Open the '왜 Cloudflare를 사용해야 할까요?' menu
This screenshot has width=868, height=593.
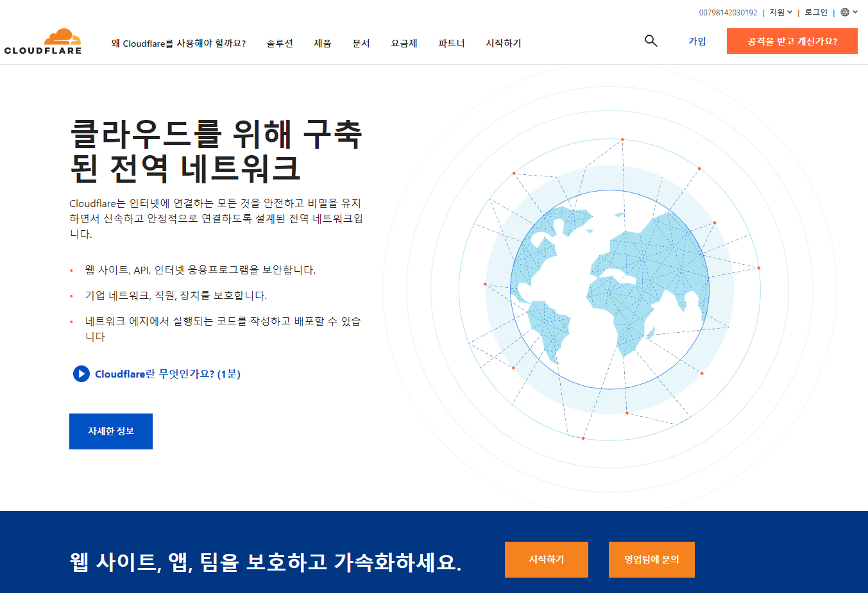(178, 44)
